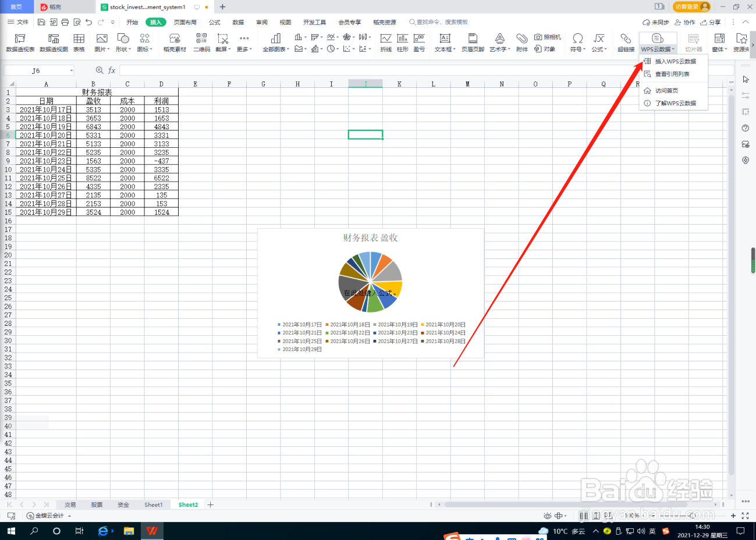Insert a 二维码 QR code
This screenshot has height=540, width=756.
click(x=201, y=42)
